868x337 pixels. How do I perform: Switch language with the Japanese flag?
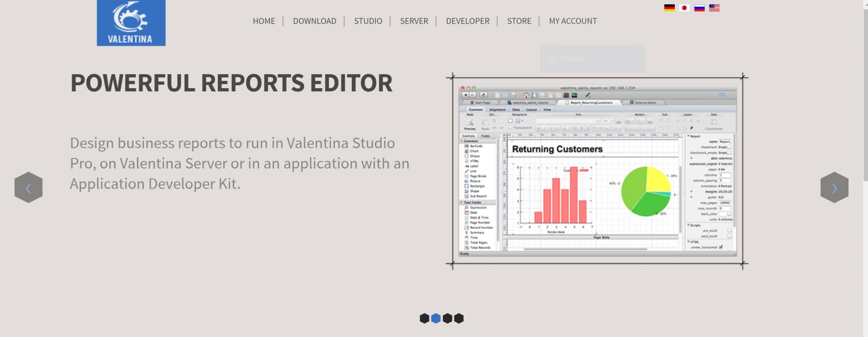[x=684, y=8]
